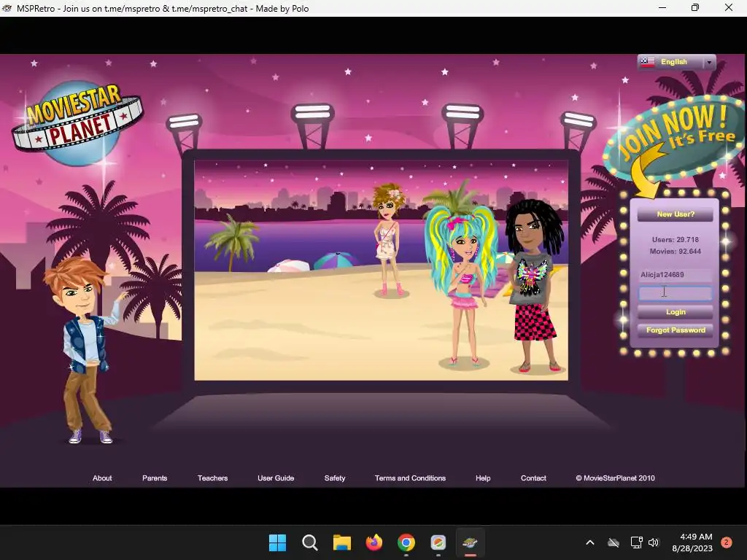The width and height of the screenshot is (747, 560).
Task: Open the Windows Start menu
Action: [277, 542]
